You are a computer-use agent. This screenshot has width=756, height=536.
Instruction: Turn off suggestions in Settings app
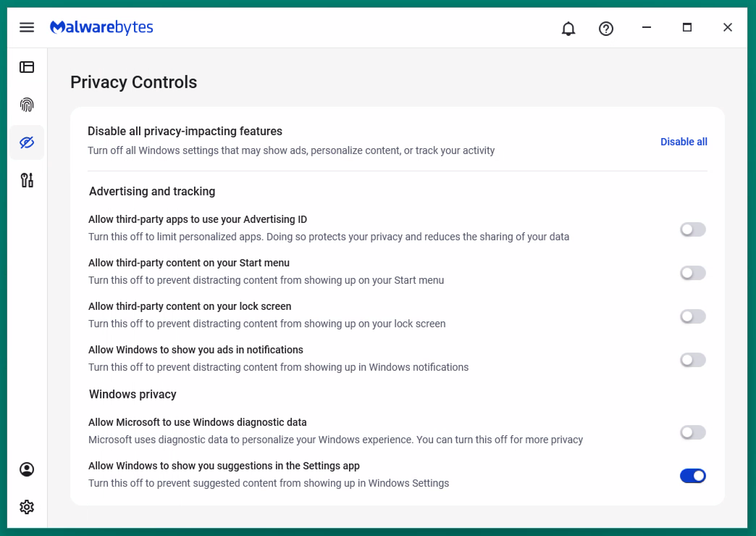[x=693, y=476]
